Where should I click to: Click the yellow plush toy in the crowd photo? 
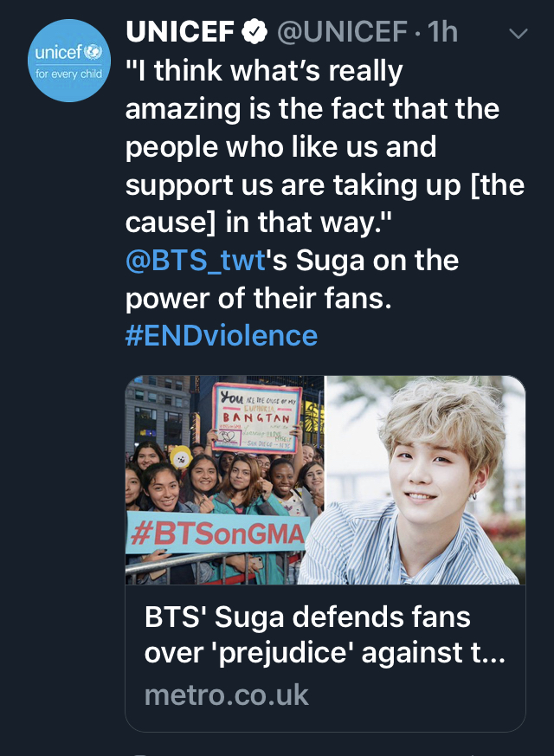click(181, 457)
